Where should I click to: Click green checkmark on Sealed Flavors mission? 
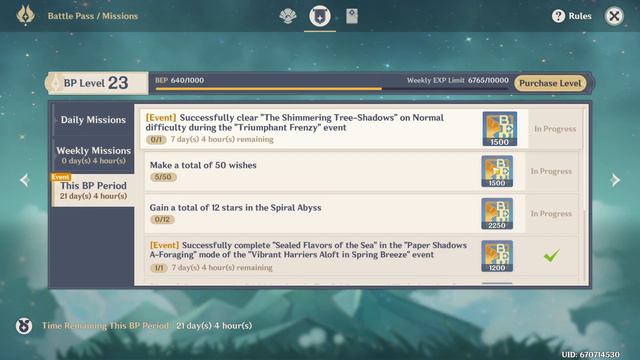(x=551, y=256)
